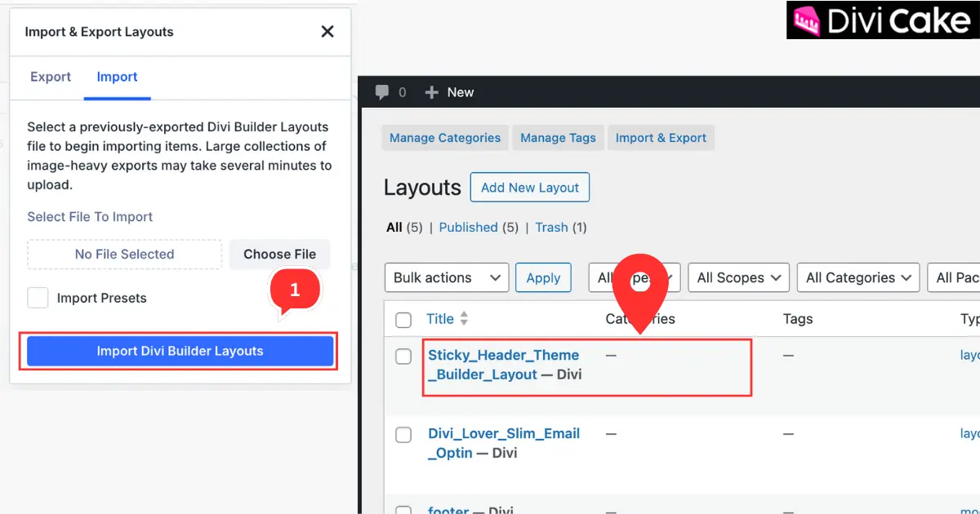The height and width of the screenshot is (514, 980).
Task: Switch to the Export tab
Action: [x=51, y=77]
